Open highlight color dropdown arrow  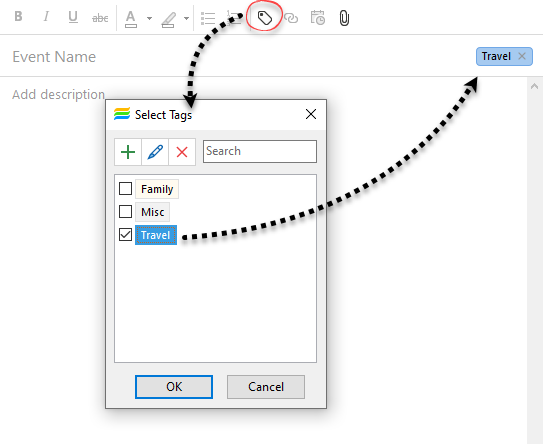pos(186,18)
